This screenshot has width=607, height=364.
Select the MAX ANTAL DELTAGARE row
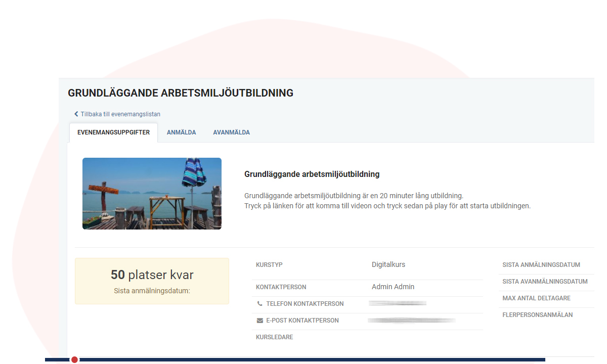537,298
